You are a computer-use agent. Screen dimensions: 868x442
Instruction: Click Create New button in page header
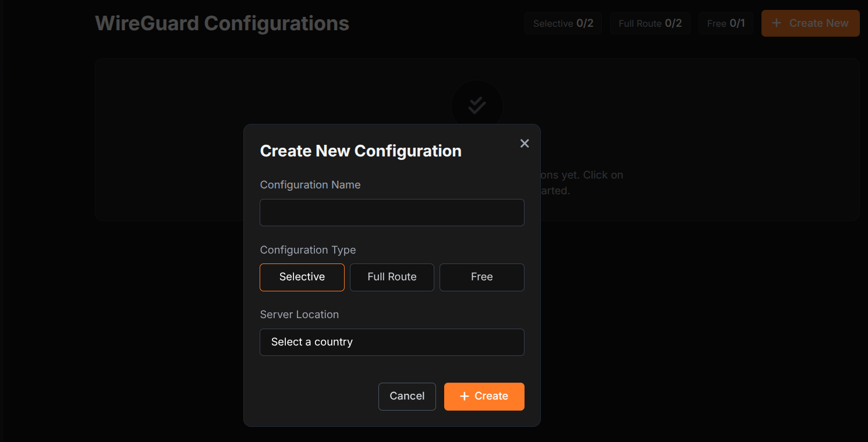pos(810,23)
